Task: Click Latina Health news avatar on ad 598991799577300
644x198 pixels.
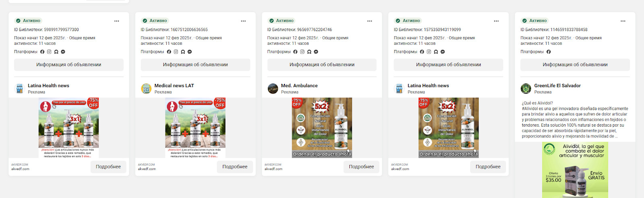Action: click(x=19, y=88)
